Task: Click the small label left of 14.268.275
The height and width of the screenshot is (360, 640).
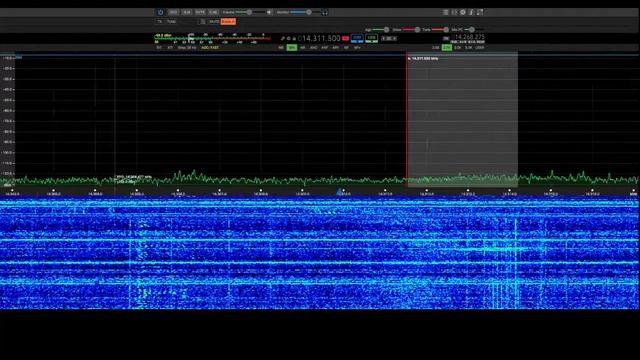Action: click(446, 38)
